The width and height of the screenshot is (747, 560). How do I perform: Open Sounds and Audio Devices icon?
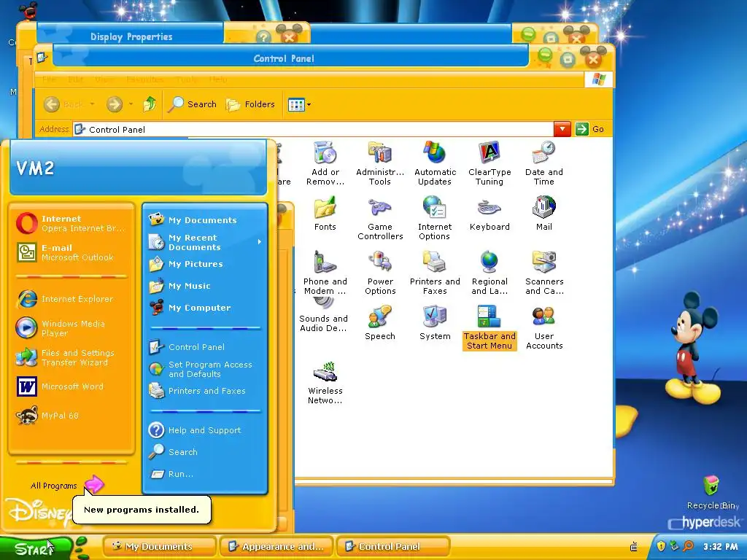click(x=323, y=315)
